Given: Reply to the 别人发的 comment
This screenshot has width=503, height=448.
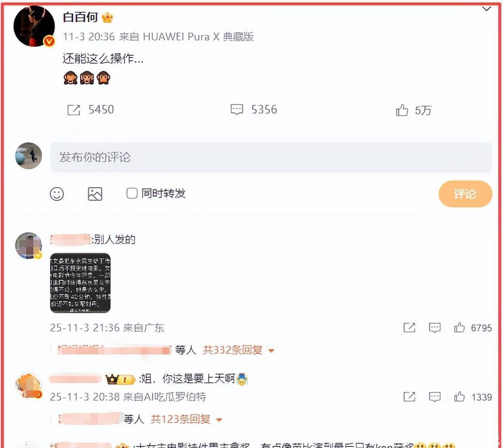Looking at the screenshot, I should pyautogui.click(x=435, y=327).
